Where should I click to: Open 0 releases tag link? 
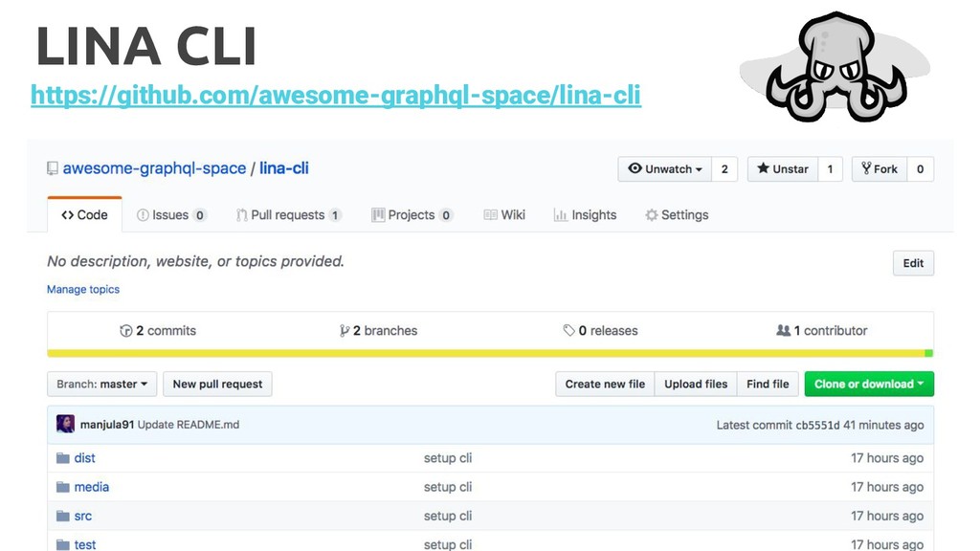pyautogui.click(x=600, y=331)
